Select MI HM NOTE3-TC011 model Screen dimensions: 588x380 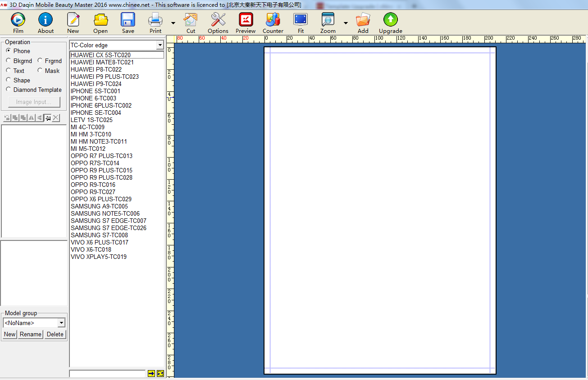[x=117, y=141]
